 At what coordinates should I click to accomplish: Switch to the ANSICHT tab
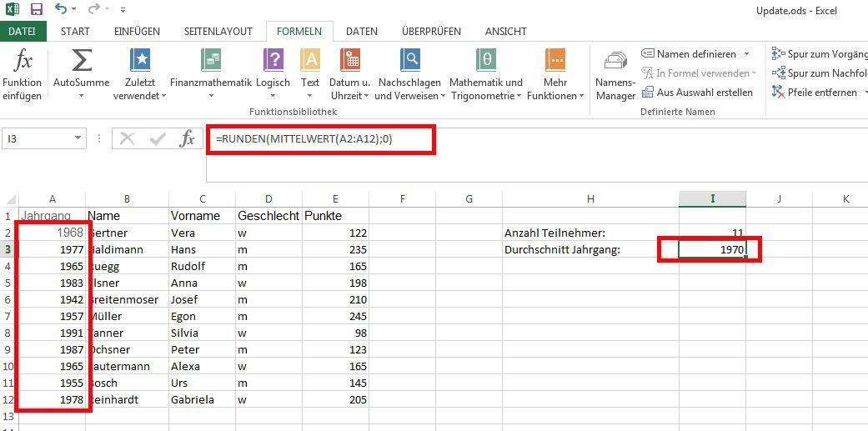[506, 32]
